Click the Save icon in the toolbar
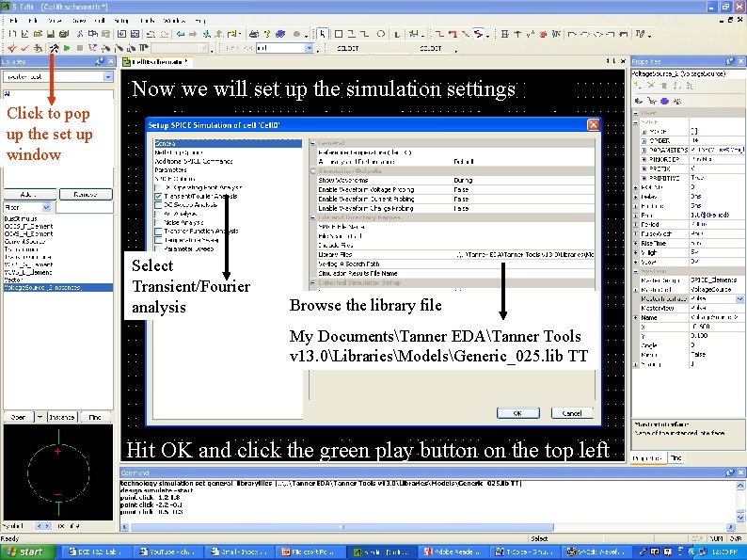The height and width of the screenshot is (560, 747). (50, 34)
